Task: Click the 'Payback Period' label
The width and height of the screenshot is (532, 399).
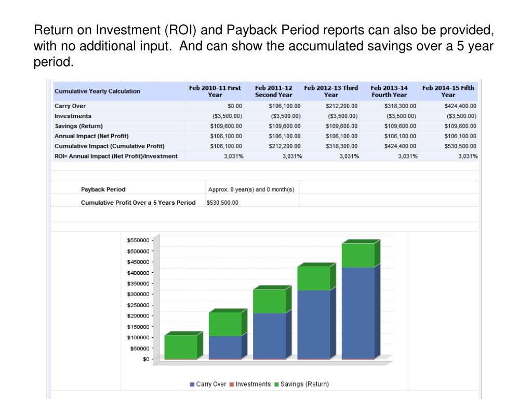Action: (103, 189)
